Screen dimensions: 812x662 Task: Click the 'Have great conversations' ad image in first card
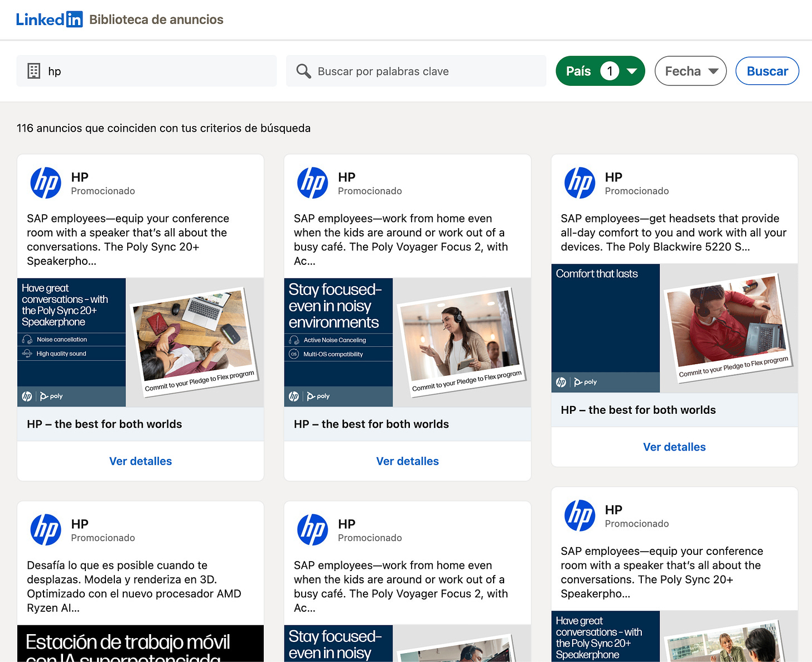[141, 342]
